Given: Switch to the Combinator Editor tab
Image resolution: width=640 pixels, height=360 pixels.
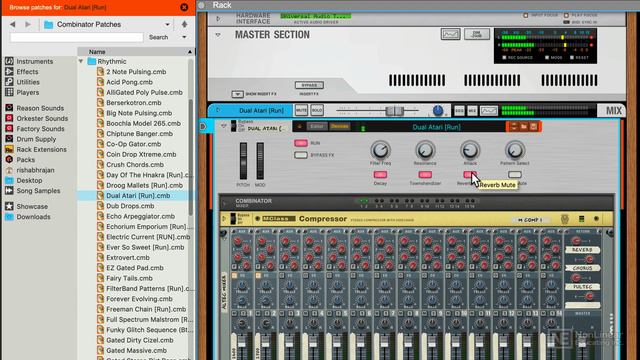Looking at the screenshot, I should tap(317, 127).
